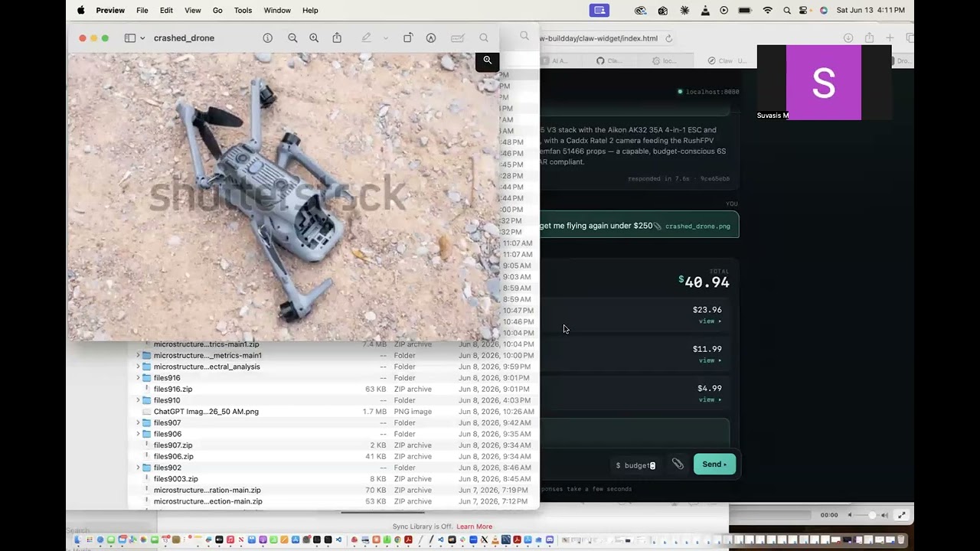The image size is (980, 551).
Task: Open Safari downloads button
Action: (848, 38)
